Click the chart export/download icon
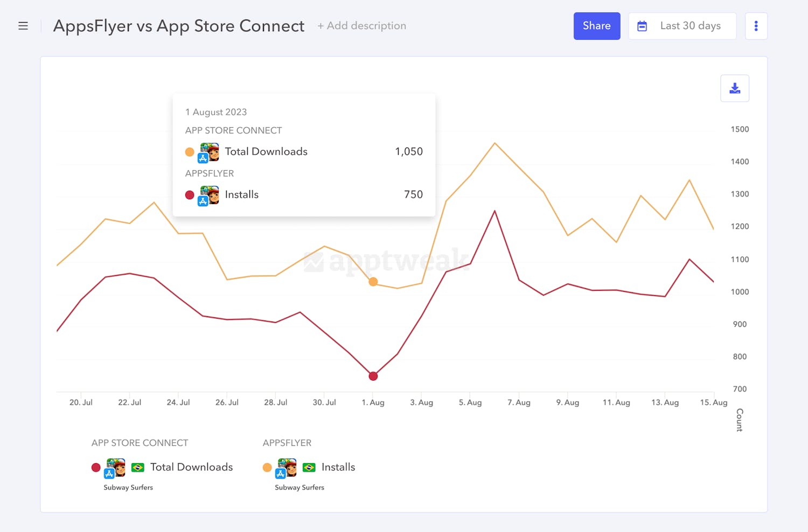 click(734, 88)
